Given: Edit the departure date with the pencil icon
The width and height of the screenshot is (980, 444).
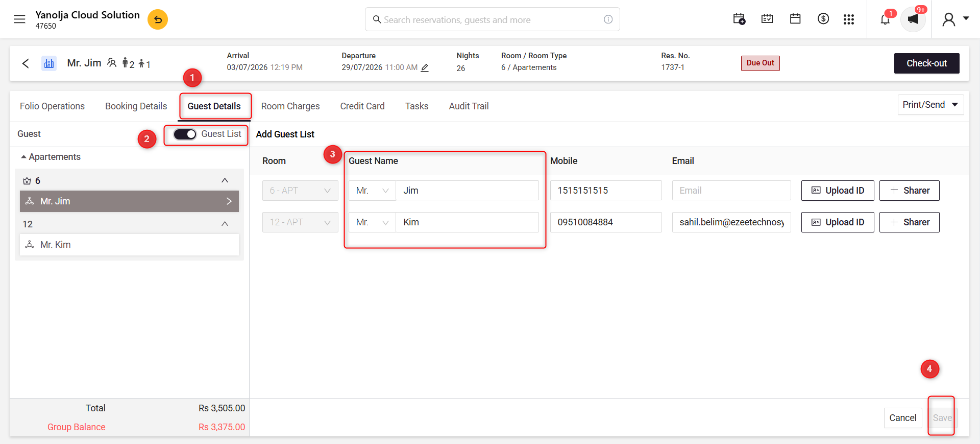Looking at the screenshot, I should click(425, 67).
